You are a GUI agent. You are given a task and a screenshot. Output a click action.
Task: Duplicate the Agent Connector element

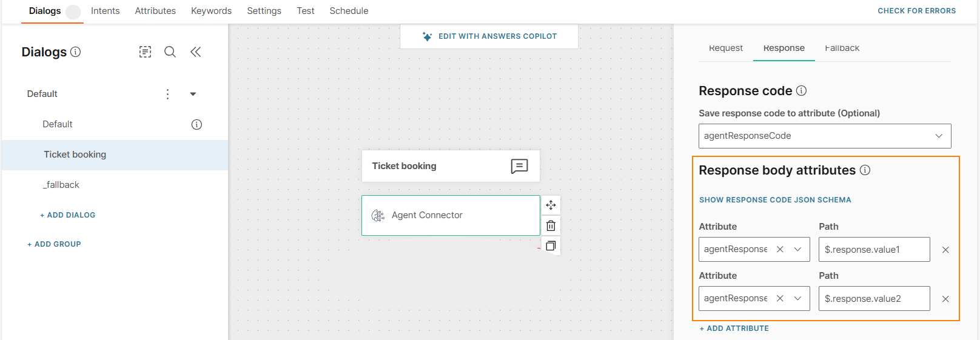(551, 246)
